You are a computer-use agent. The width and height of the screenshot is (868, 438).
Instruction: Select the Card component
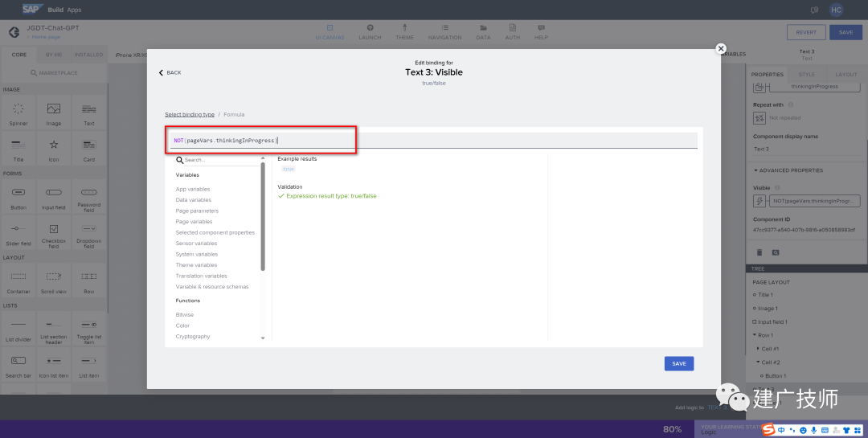pyautogui.click(x=89, y=149)
